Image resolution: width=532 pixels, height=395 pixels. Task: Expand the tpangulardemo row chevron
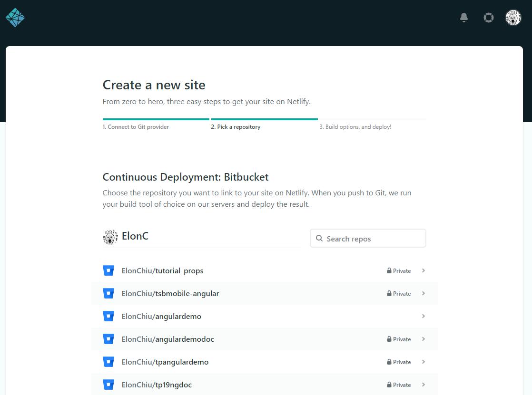(x=423, y=362)
